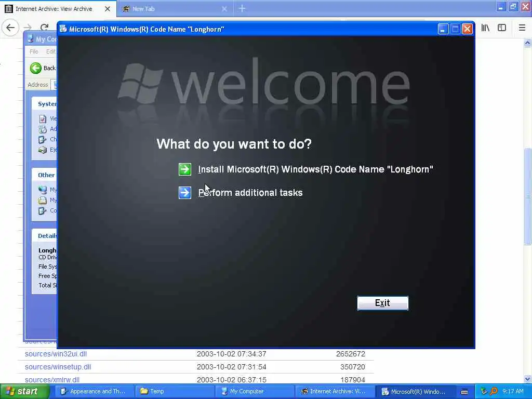Open sources/xmlrw.dll link
The height and width of the screenshot is (399, 532).
click(52, 380)
